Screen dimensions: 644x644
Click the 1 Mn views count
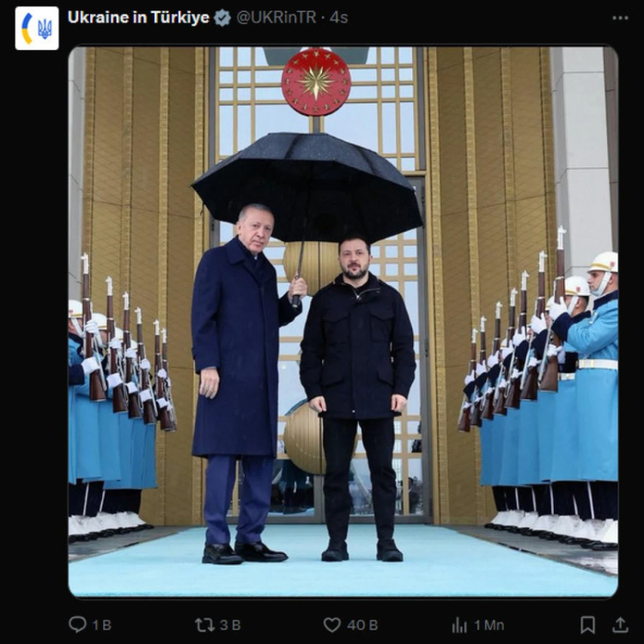489,625
